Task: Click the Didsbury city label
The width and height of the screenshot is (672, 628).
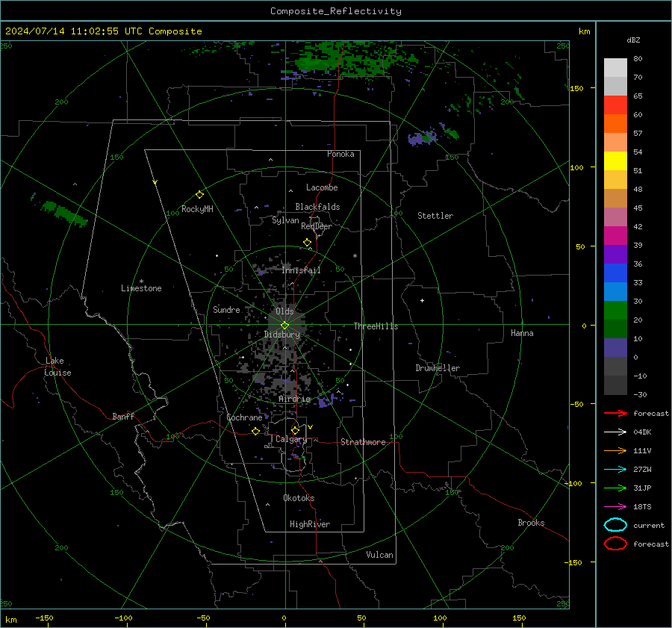Action: coord(282,335)
